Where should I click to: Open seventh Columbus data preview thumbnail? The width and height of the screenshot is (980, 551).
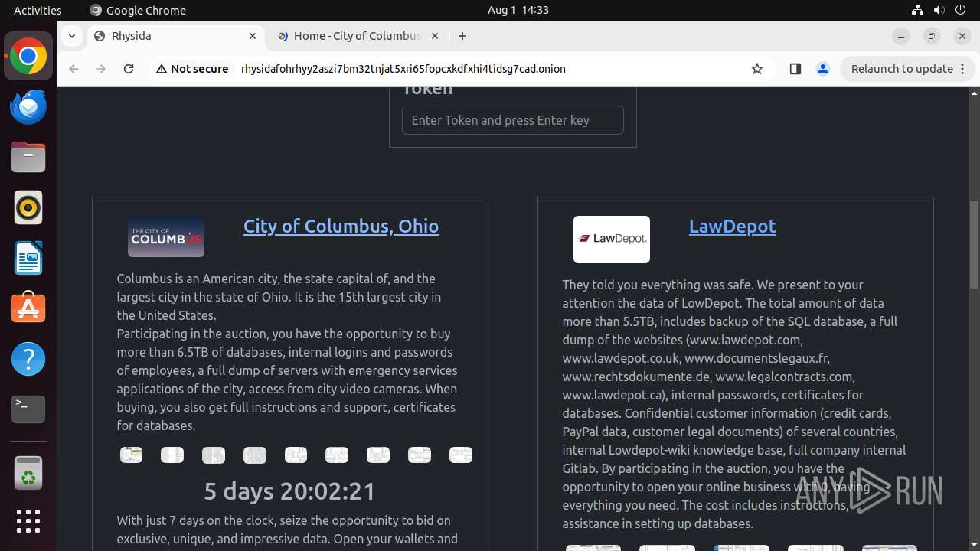[378, 455]
